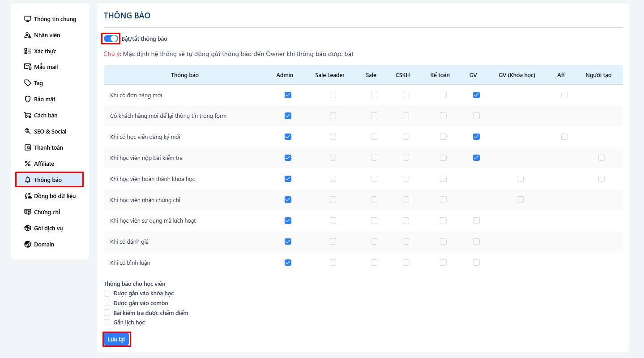This screenshot has height=358, width=644.
Task: Check GV (Khóa học) for Khi học viên hoàn thành khóa học
Action: [520, 179]
